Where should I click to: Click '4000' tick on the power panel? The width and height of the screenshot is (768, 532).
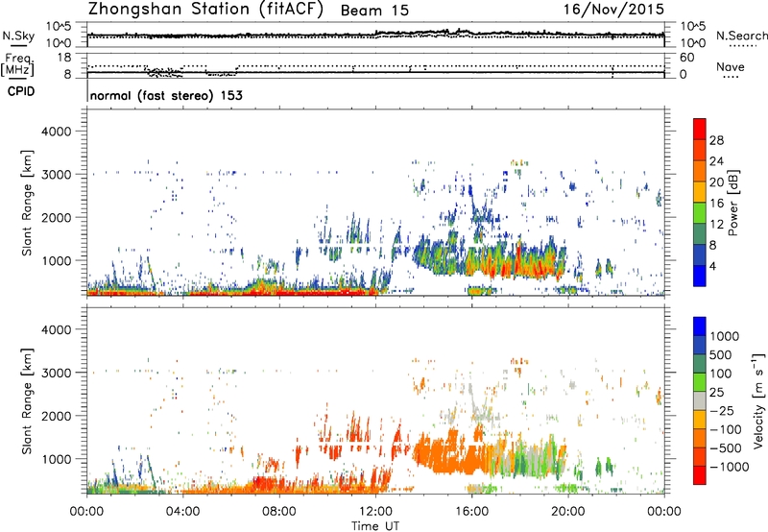[x=56, y=132]
